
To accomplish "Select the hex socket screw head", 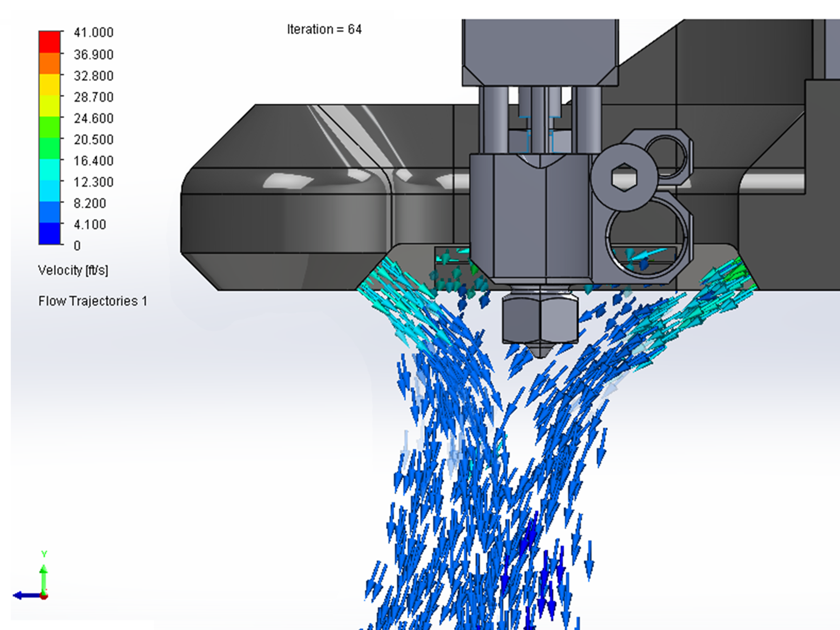I will [x=624, y=177].
